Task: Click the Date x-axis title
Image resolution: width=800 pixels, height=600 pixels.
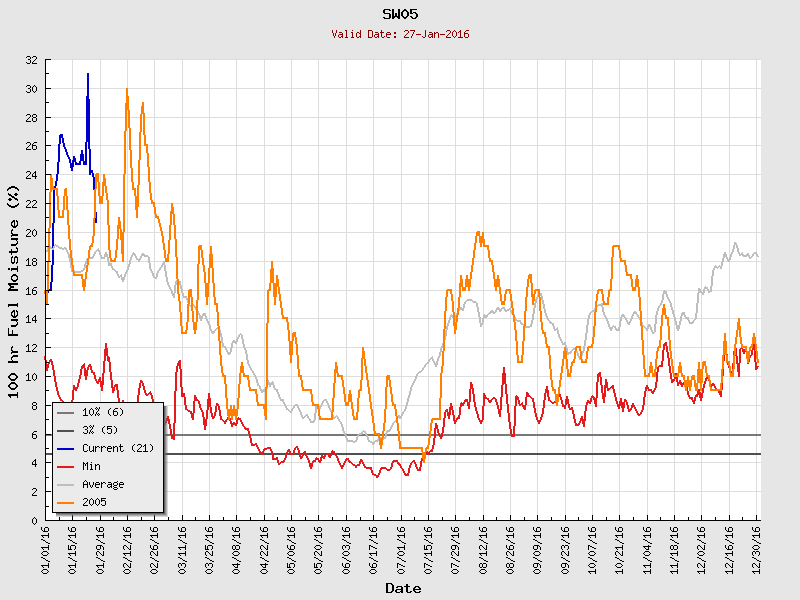Action: click(x=403, y=588)
